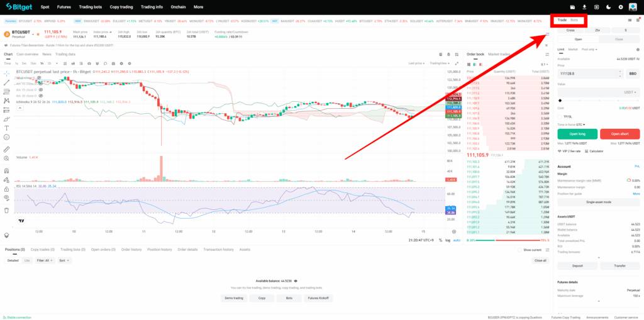Click the Open short button
Image resolution: width=644 pixels, height=320 pixels.
point(619,134)
